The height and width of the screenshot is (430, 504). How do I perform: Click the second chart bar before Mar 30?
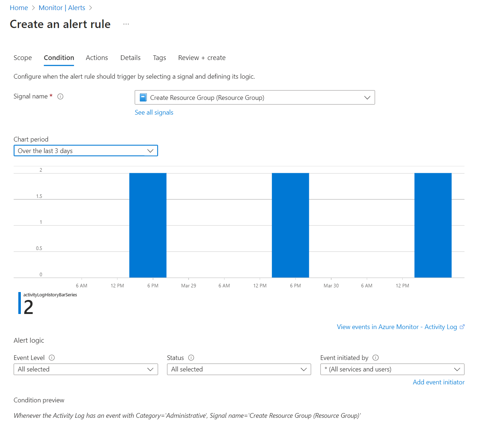290,225
